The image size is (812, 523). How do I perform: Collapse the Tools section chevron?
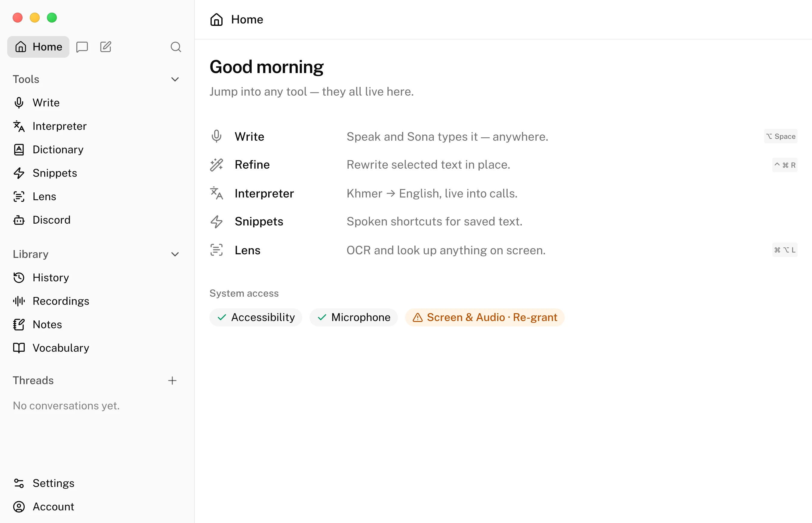pos(175,79)
